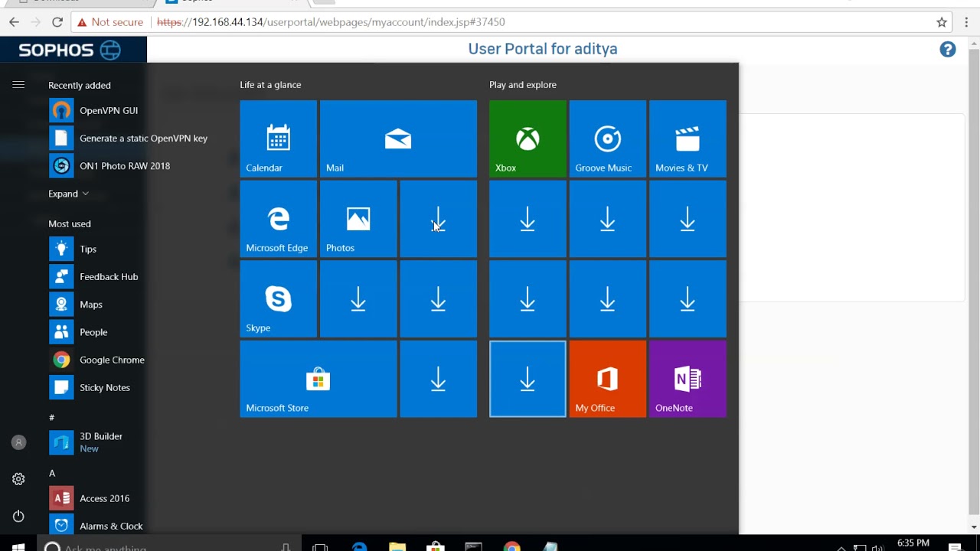The image size is (980, 551).
Task: Expand the Recently added list
Action: [x=68, y=194]
